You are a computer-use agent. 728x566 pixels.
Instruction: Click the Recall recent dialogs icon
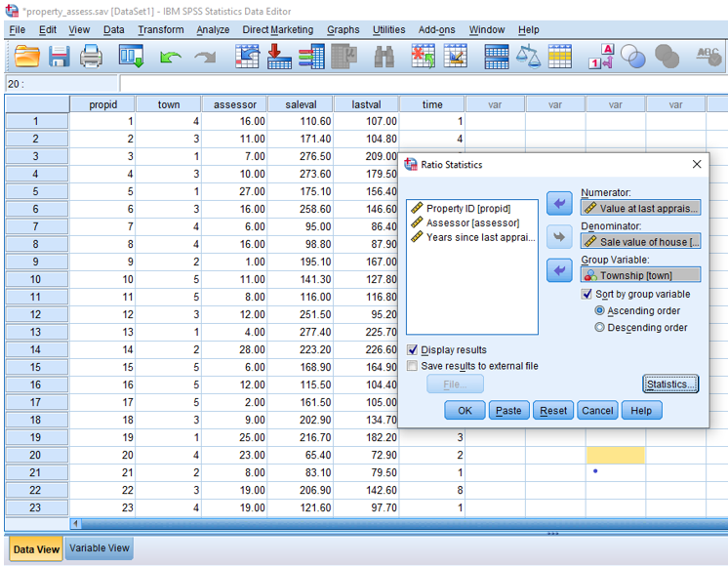click(x=132, y=58)
